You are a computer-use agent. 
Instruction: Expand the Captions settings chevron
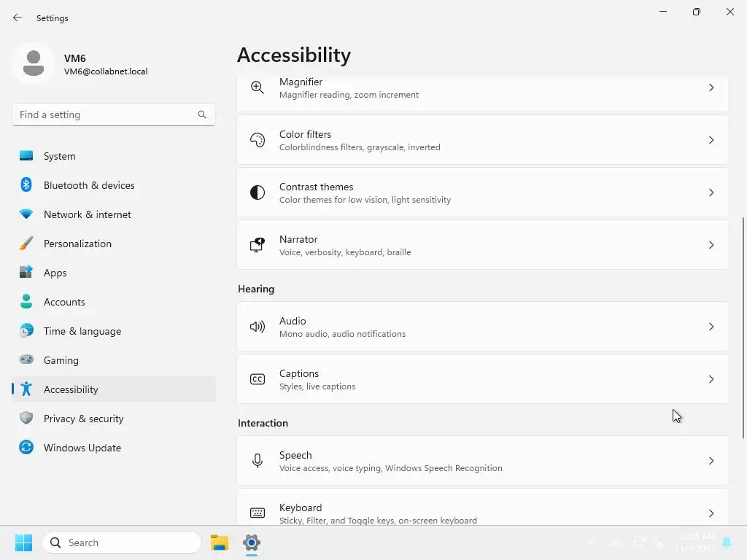[711, 379]
